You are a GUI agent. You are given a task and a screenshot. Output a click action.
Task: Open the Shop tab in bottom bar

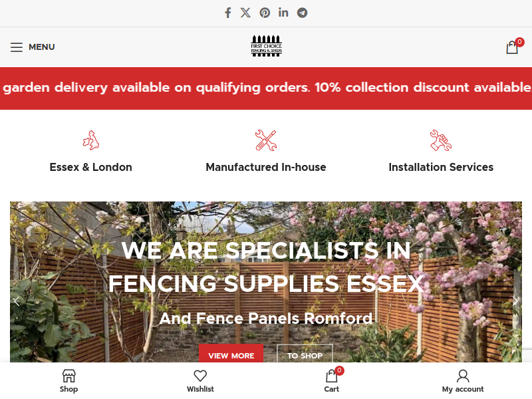[69, 381]
